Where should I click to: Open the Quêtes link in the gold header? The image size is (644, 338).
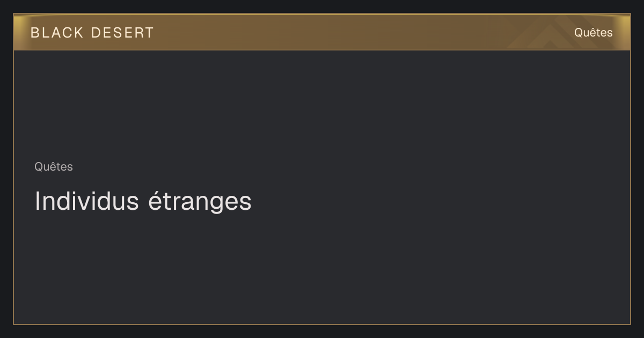(593, 32)
